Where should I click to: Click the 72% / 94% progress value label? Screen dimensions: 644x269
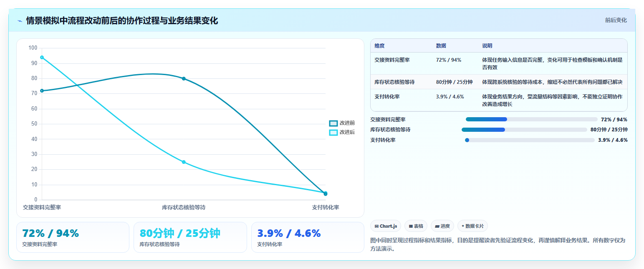pyautogui.click(x=614, y=119)
